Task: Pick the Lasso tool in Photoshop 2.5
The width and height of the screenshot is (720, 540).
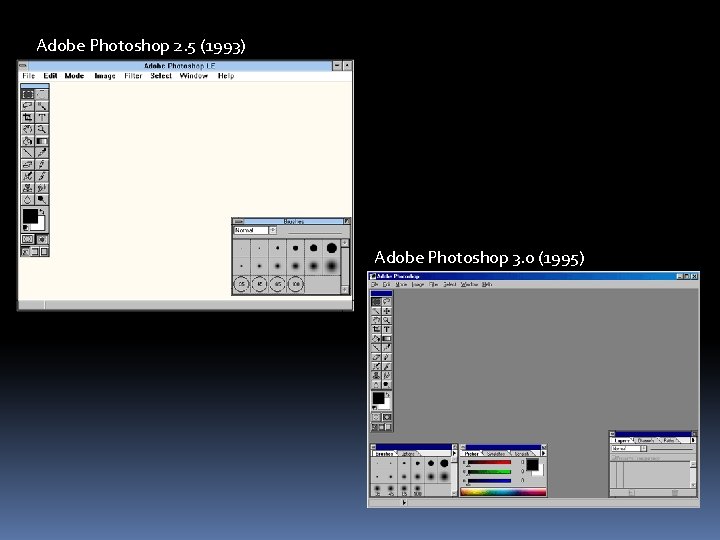Action: pyautogui.click(x=28, y=106)
